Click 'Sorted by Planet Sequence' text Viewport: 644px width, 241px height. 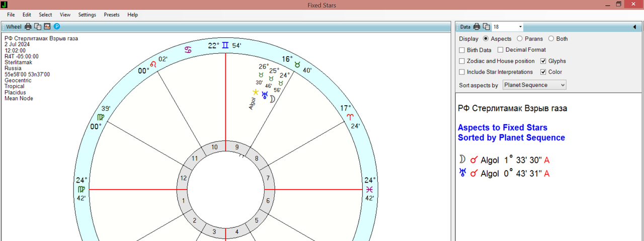pos(511,137)
